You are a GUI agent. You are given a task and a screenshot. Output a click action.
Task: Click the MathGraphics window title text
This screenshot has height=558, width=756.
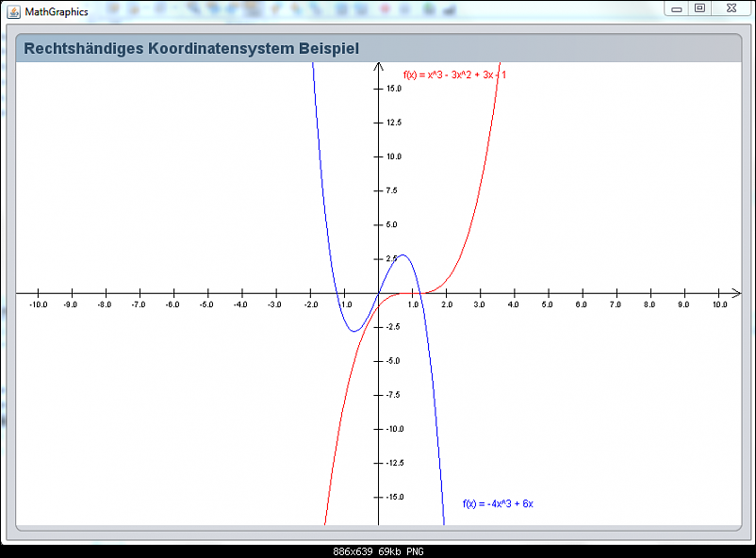pyautogui.click(x=57, y=11)
